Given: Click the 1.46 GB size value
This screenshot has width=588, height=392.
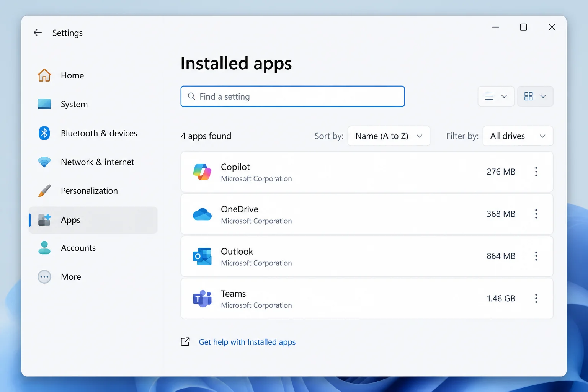Looking at the screenshot, I should coord(501,298).
